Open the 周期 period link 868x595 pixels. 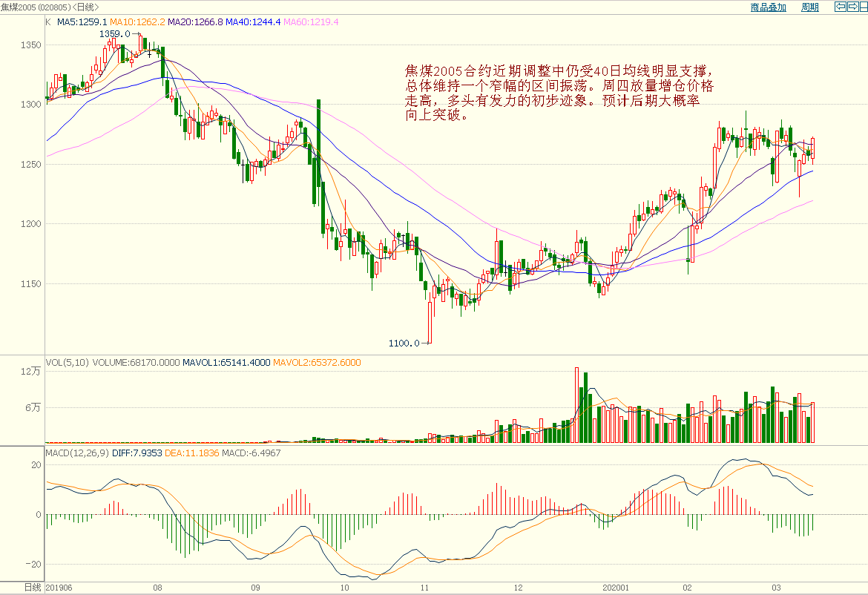click(810, 7)
